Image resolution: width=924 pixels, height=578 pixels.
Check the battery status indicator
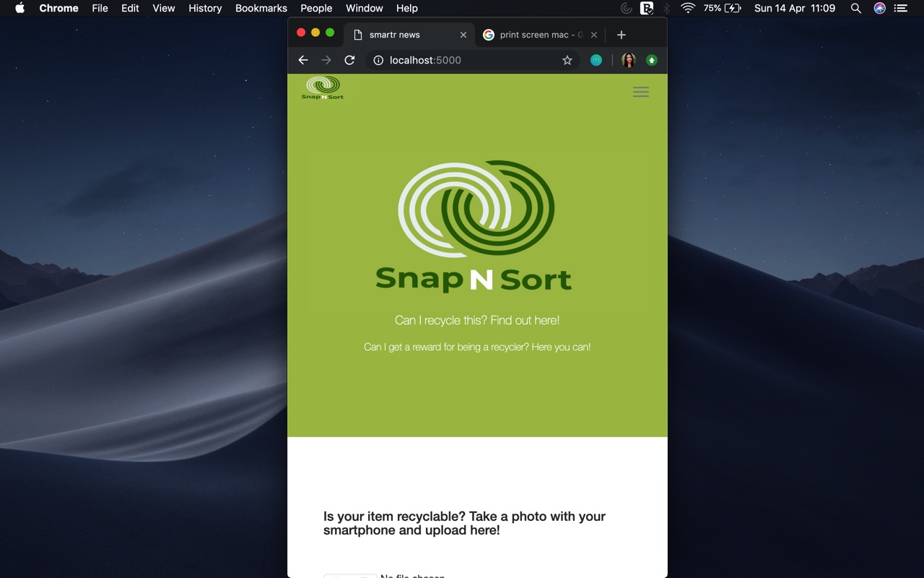tap(723, 8)
